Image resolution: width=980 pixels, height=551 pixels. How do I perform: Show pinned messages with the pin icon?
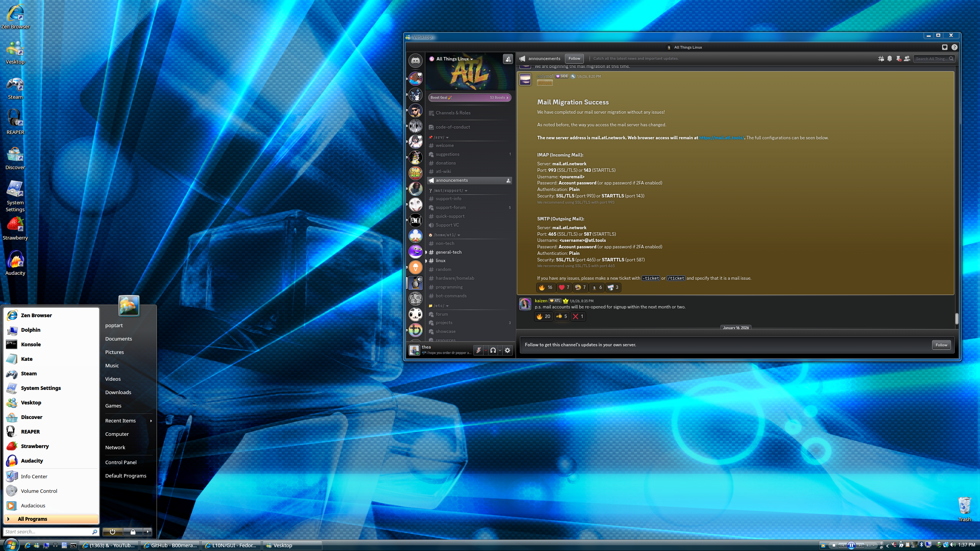click(x=898, y=59)
